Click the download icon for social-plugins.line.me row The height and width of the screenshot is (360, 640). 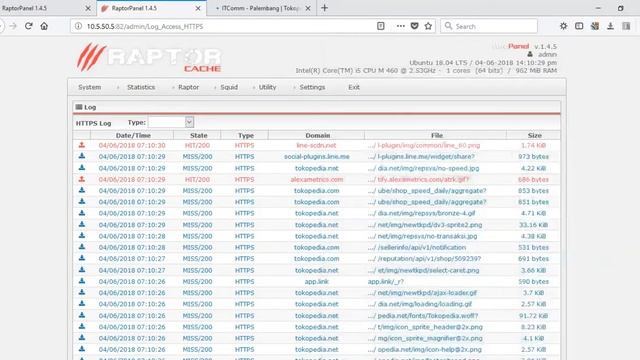[x=82, y=156]
